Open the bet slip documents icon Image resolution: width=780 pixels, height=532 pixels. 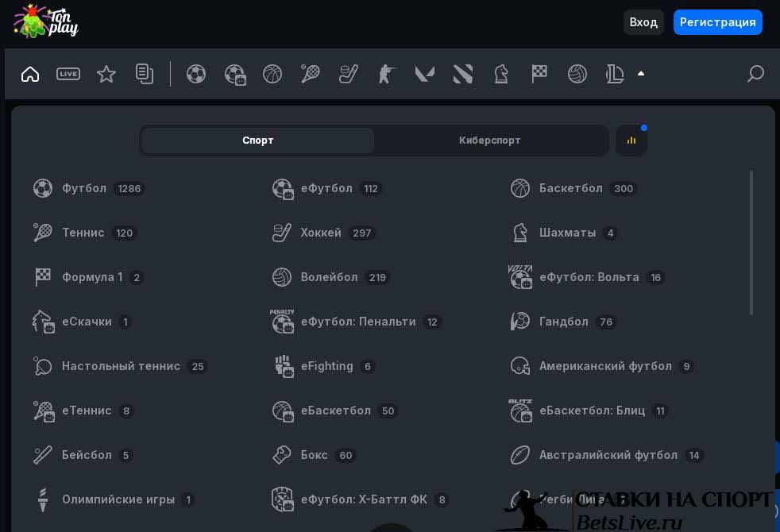point(145,74)
